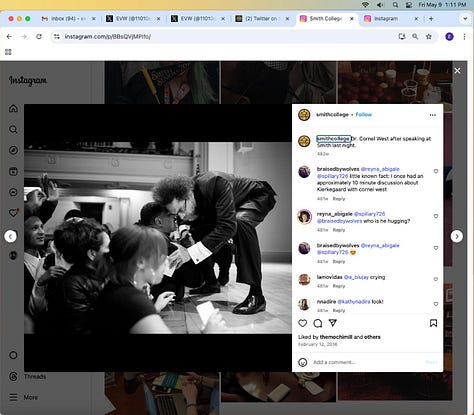The image size is (474, 415).
Task: Open themochimill liker profile
Action: 336,337
